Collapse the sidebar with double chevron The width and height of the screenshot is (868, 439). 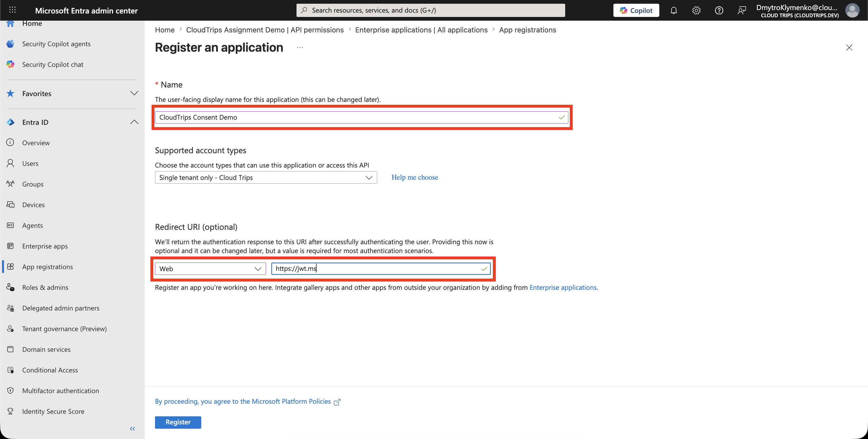132,429
